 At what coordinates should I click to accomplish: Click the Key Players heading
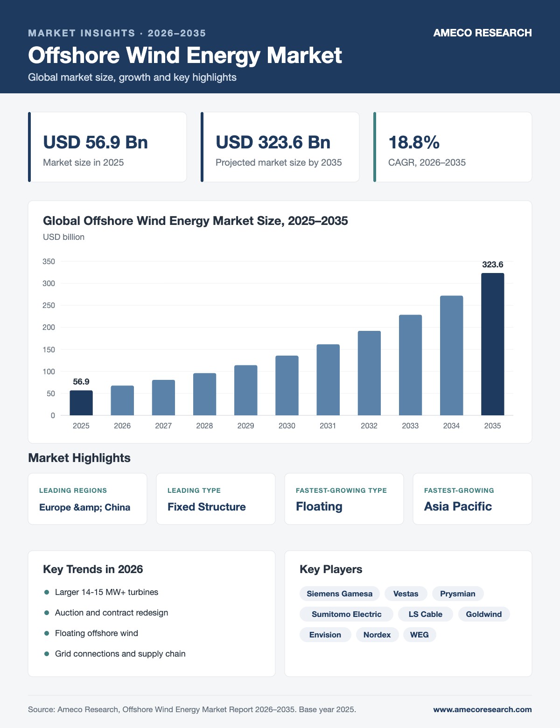(331, 569)
